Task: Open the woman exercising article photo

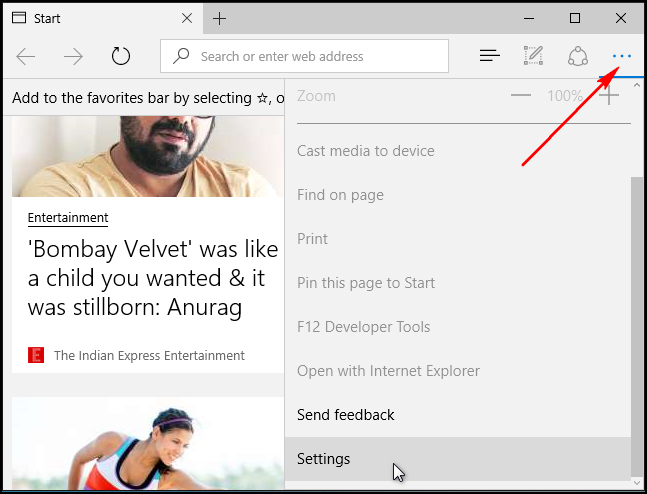Action: point(148,443)
